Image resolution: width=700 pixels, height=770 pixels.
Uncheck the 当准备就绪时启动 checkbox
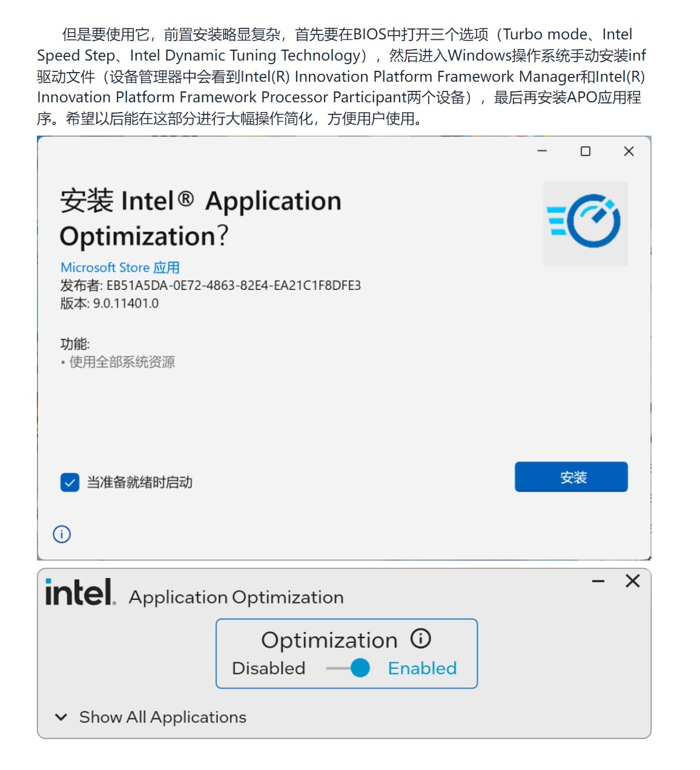pos(70,482)
